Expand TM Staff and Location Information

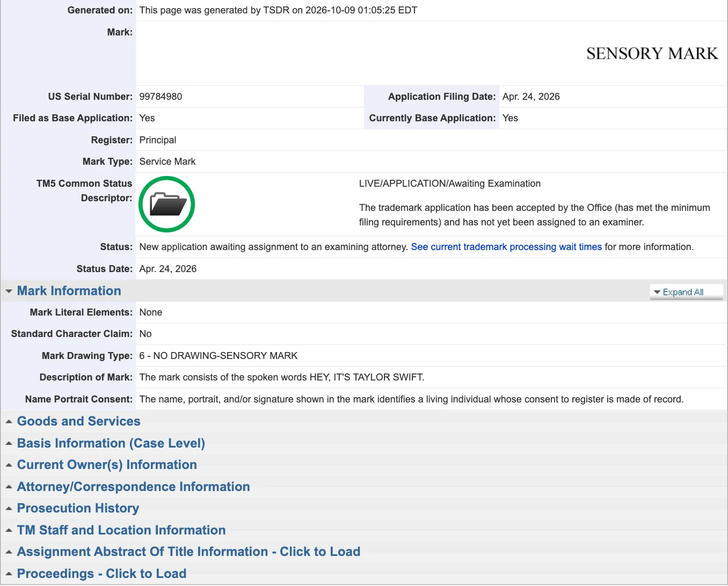[x=121, y=530]
